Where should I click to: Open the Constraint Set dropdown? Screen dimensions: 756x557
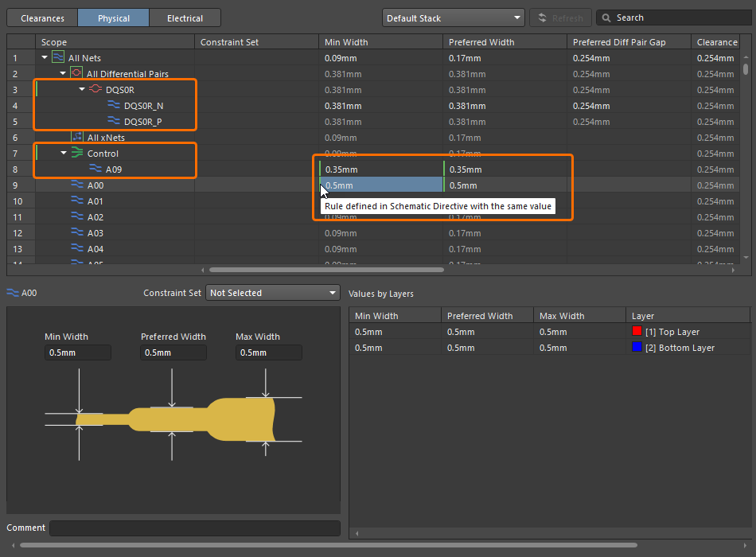tap(273, 293)
